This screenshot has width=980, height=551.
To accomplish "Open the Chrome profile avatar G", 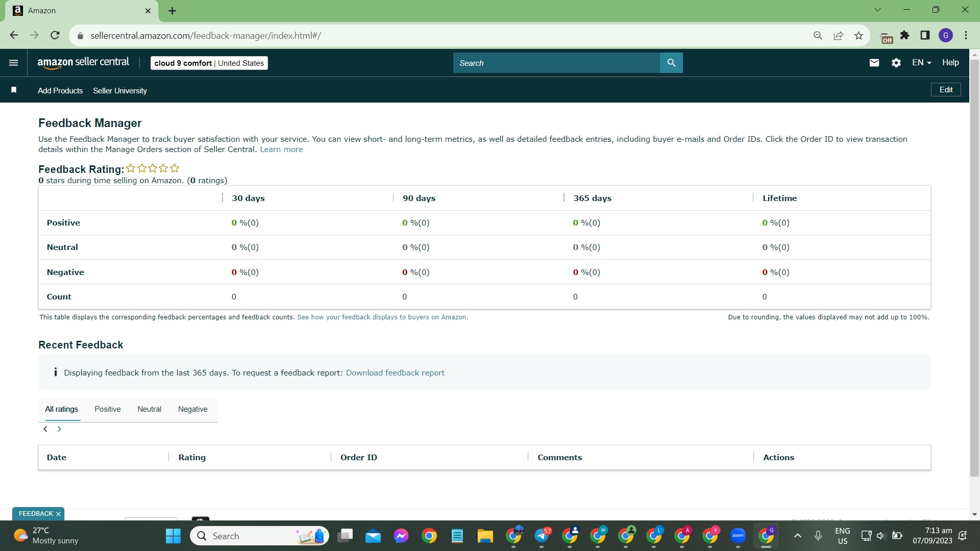I will click(x=946, y=35).
